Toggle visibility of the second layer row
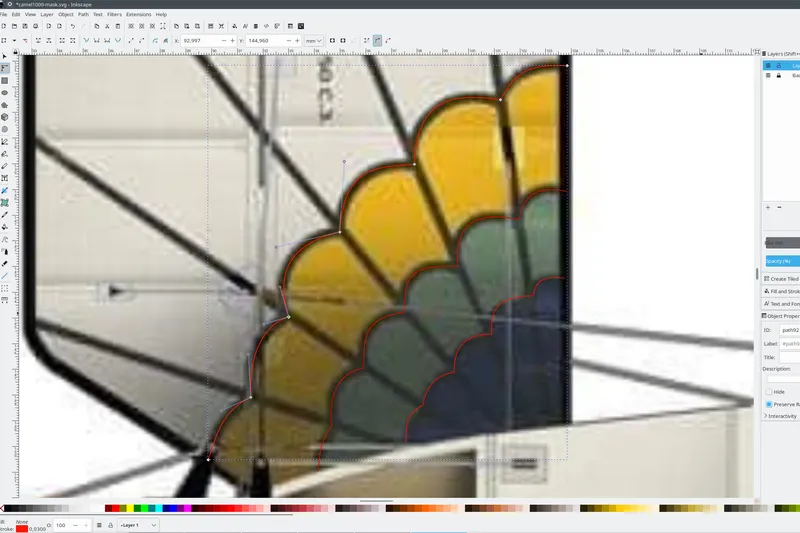Image resolution: width=800 pixels, height=533 pixels. click(x=768, y=75)
